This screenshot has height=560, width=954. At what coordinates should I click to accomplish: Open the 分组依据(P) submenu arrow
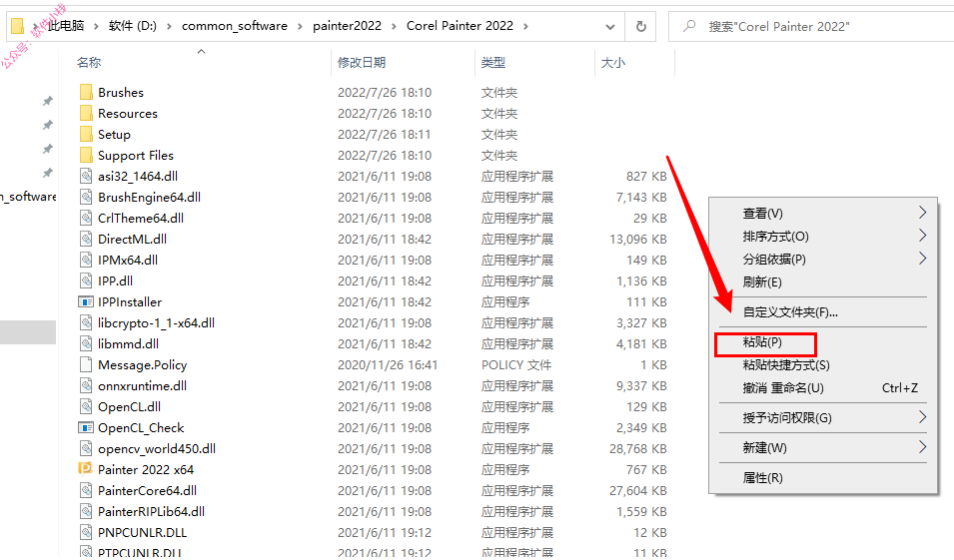click(922, 259)
